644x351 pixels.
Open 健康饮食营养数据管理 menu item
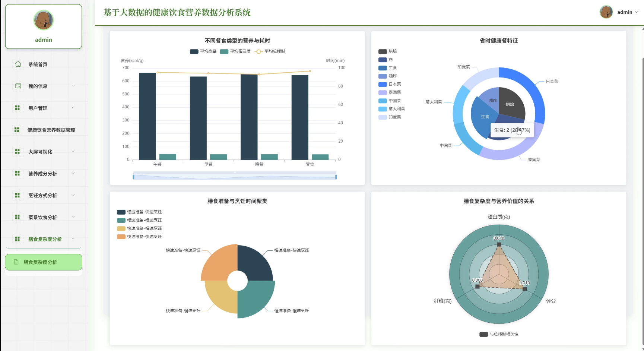(x=44, y=130)
